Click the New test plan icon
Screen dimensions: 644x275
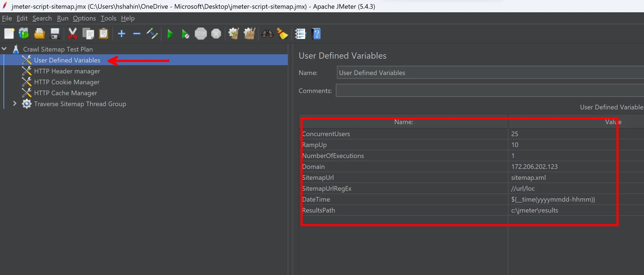(x=9, y=34)
